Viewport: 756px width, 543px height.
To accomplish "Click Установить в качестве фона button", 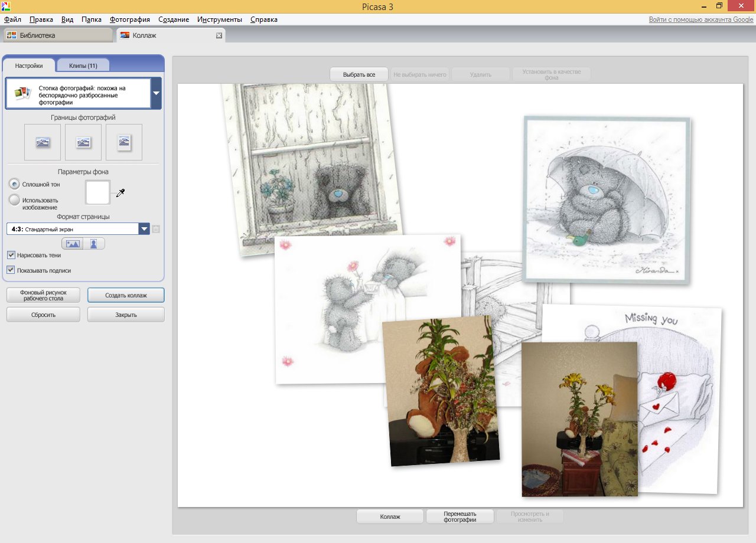I will tap(552, 74).
